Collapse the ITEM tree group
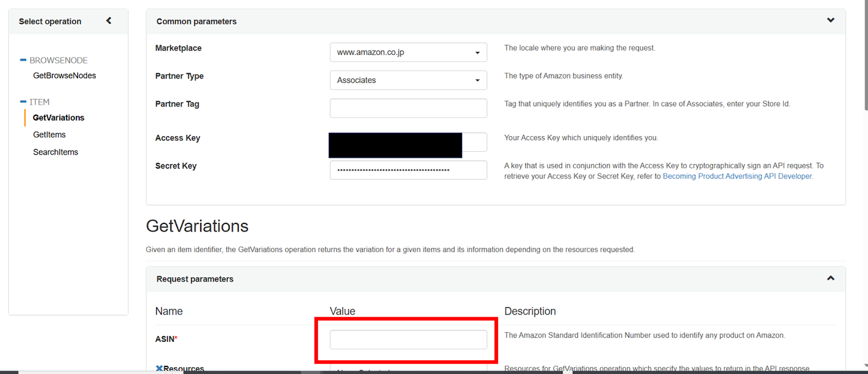Viewport: 868px width, 374px height. [23, 101]
